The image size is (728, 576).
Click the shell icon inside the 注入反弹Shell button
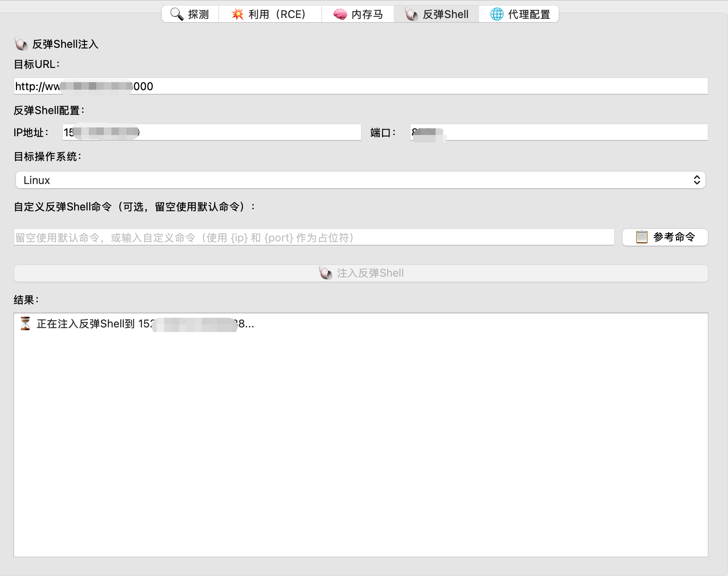pyautogui.click(x=325, y=273)
